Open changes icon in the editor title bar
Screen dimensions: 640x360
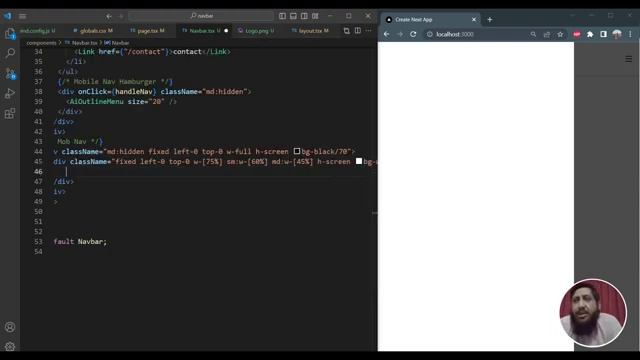[x=347, y=31]
